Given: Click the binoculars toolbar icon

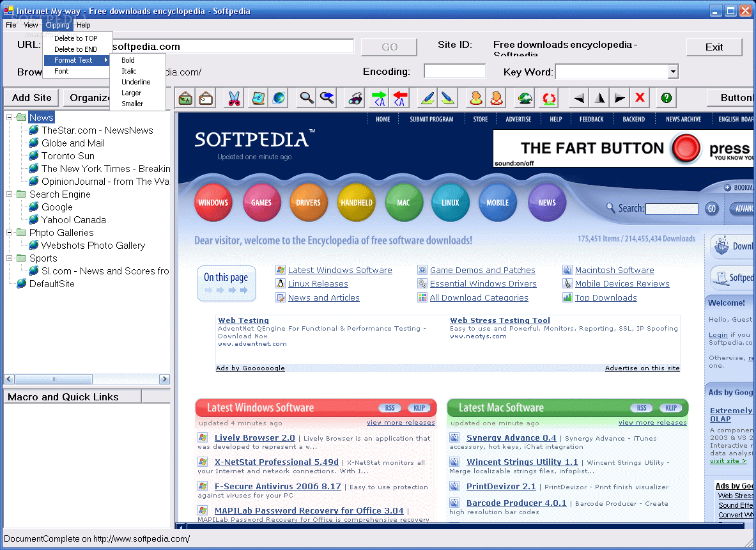Looking at the screenshot, I should pos(355,98).
